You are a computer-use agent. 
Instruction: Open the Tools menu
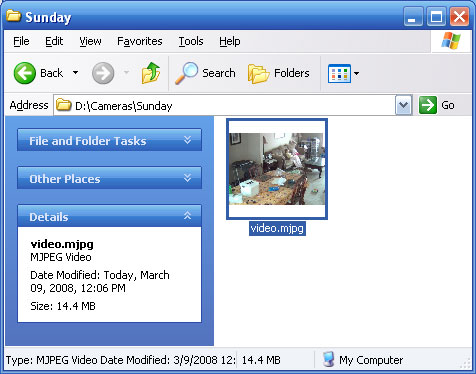pos(191,41)
